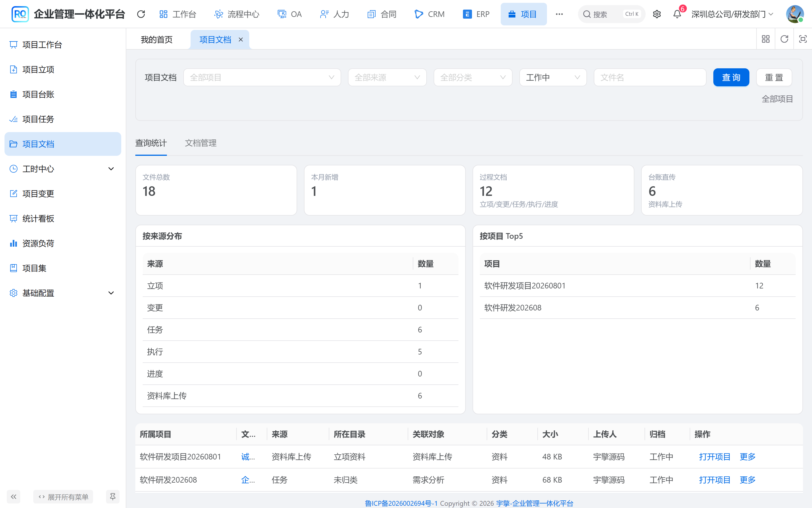
Task: Open the 流程中心 module in top navigation
Action: coord(237,14)
